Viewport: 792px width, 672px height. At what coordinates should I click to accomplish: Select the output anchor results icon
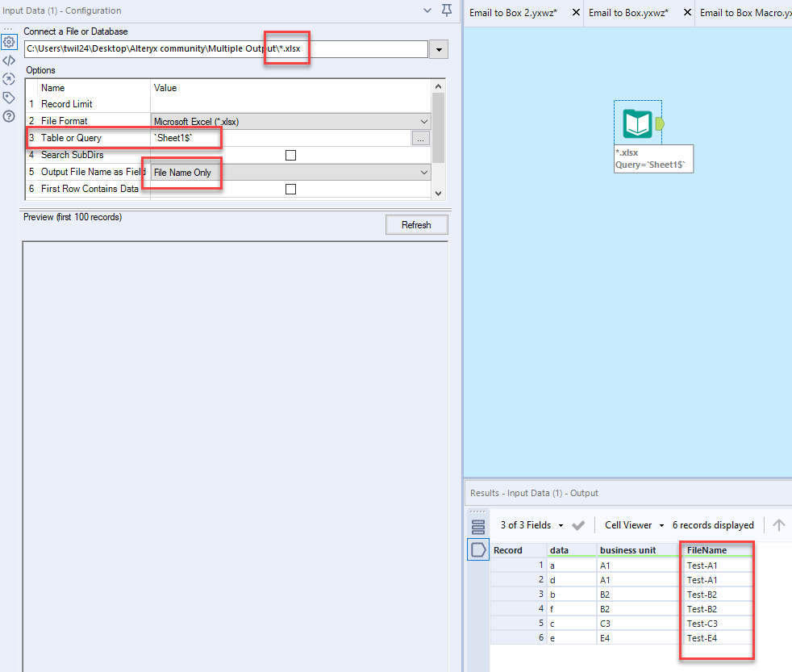(477, 549)
